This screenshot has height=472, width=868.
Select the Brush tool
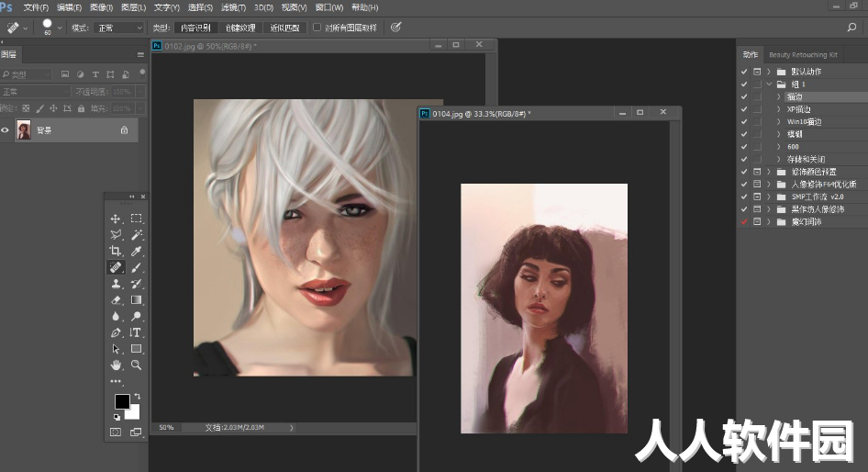coord(136,267)
